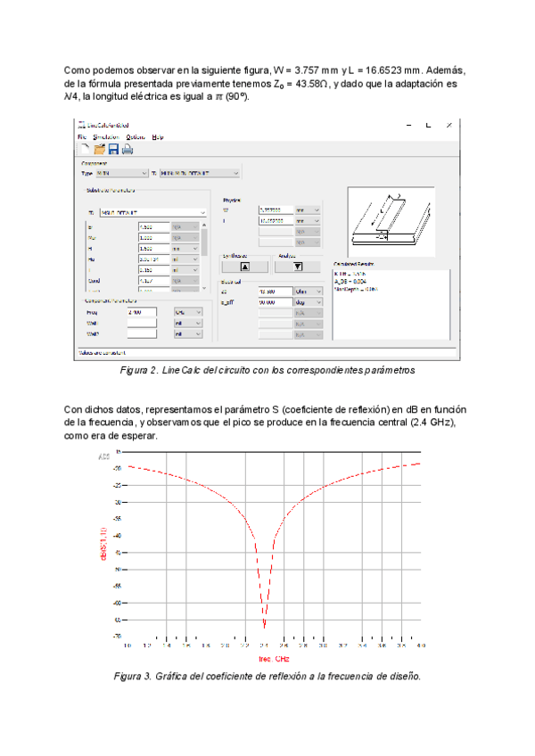Screen dimensions: 535x756
Task: Expand the component ID dropdown beside Type
Action: (200, 173)
